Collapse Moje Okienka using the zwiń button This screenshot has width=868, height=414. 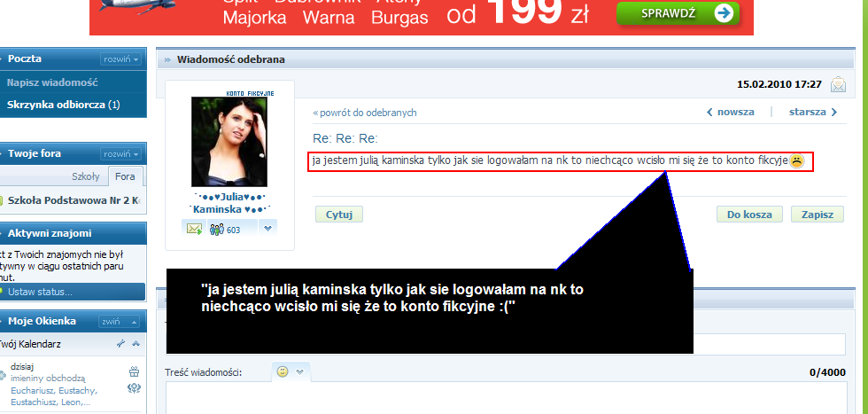120,321
